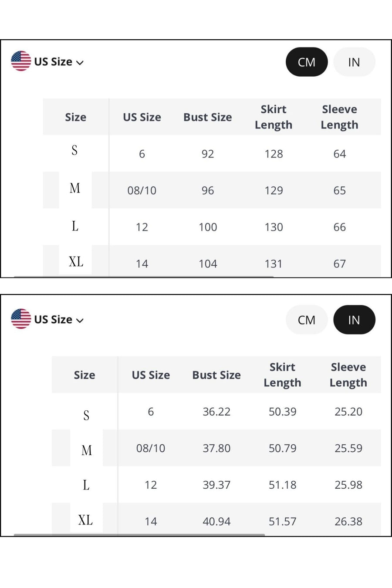Click the horizontal scrollbar under top table
The width and height of the screenshot is (392, 588).
pyautogui.click(x=144, y=276)
